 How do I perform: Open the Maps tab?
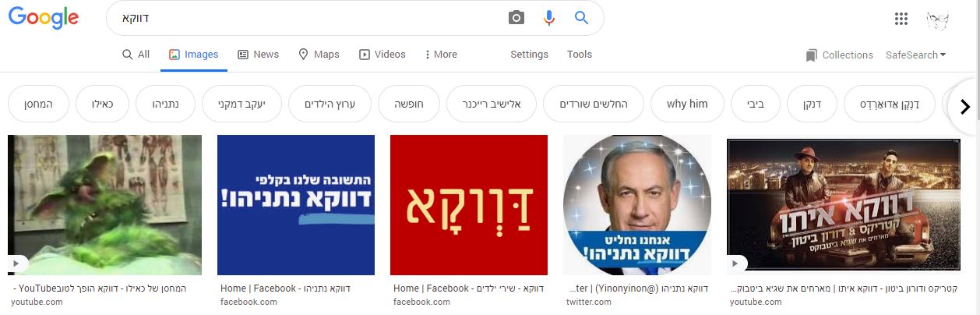[x=319, y=55]
